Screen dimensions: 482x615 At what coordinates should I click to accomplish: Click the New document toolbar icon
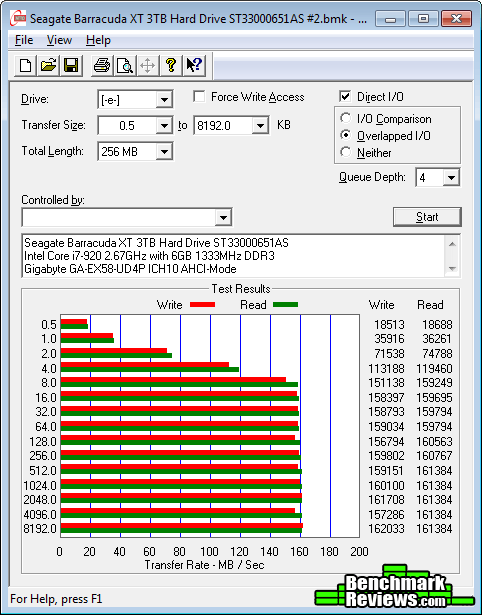click(x=26, y=65)
